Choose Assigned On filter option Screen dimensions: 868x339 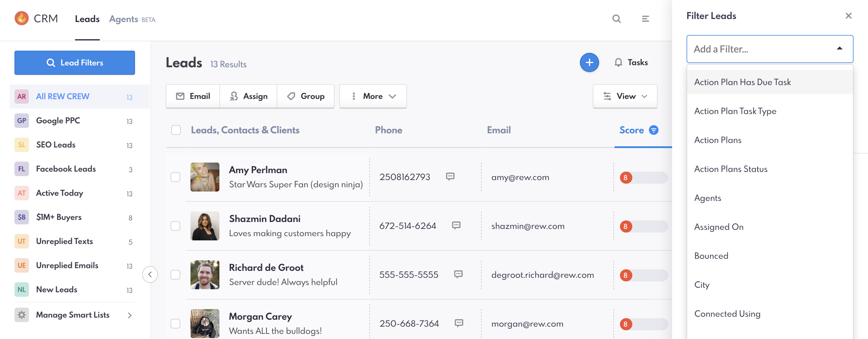770,227
